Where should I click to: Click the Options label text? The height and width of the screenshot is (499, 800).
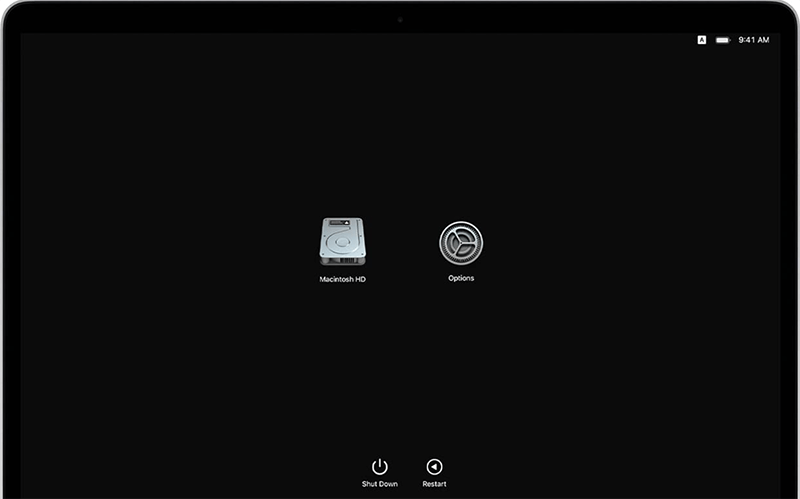461,278
